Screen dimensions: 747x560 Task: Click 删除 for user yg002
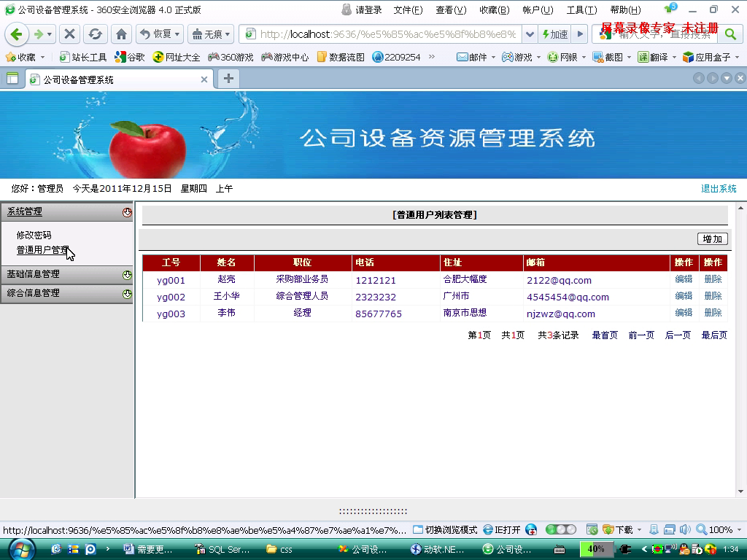point(713,296)
